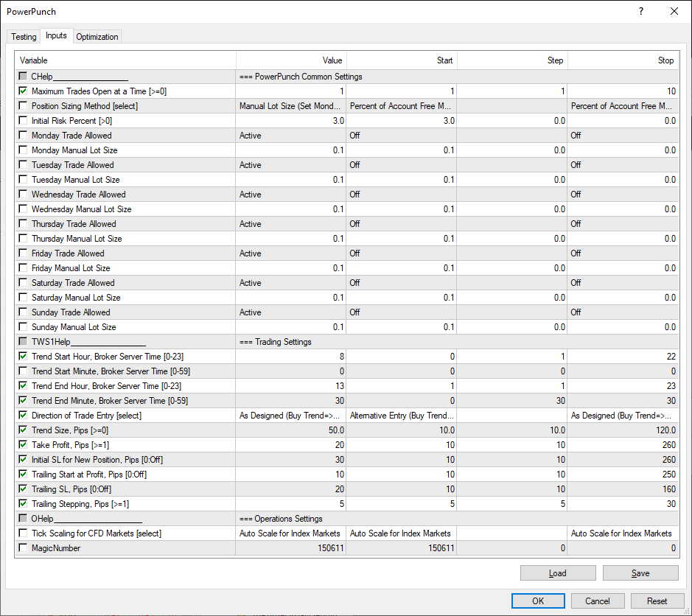The height and width of the screenshot is (616, 692).
Task: Click the Load button
Action: (x=557, y=573)
